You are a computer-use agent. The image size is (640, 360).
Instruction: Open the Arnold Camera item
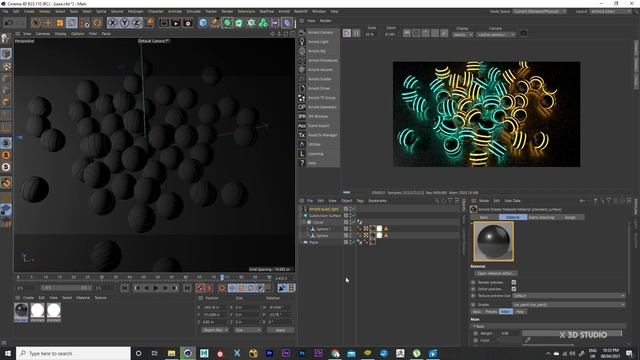pos(319,32)
